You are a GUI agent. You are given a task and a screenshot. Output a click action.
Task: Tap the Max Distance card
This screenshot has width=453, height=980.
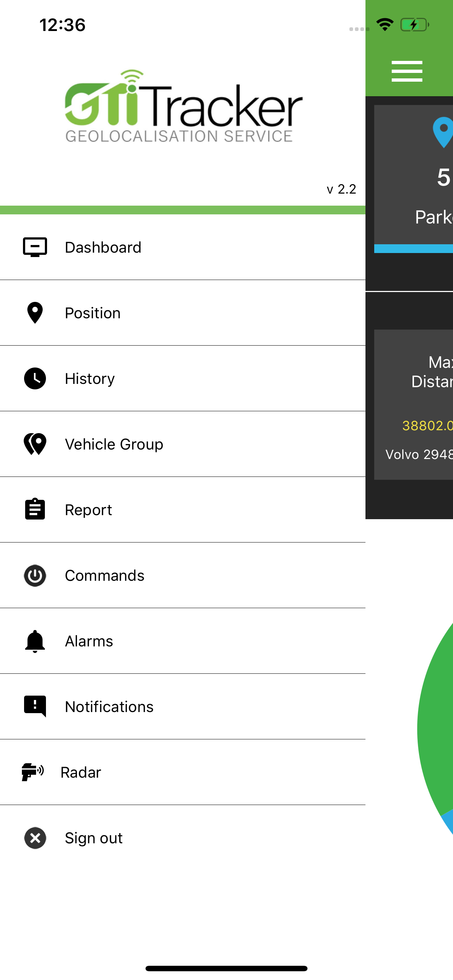413,404
